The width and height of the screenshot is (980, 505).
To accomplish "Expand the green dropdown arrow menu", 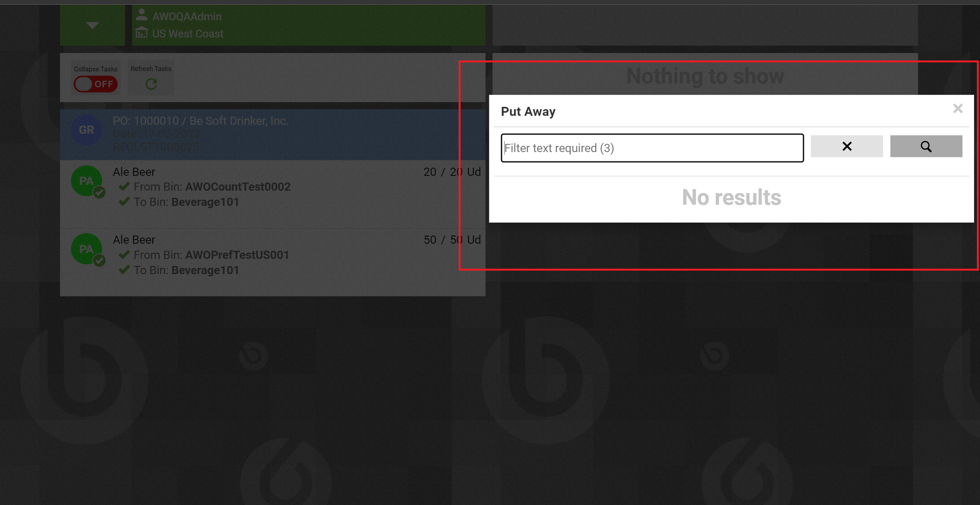I will (x=92, y=25).
